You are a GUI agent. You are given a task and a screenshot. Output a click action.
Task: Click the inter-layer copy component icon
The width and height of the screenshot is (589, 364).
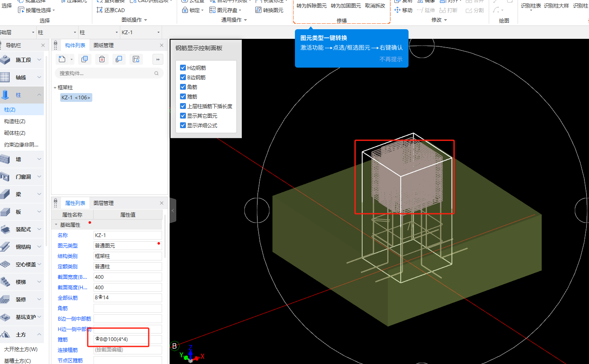click(119, 59)
